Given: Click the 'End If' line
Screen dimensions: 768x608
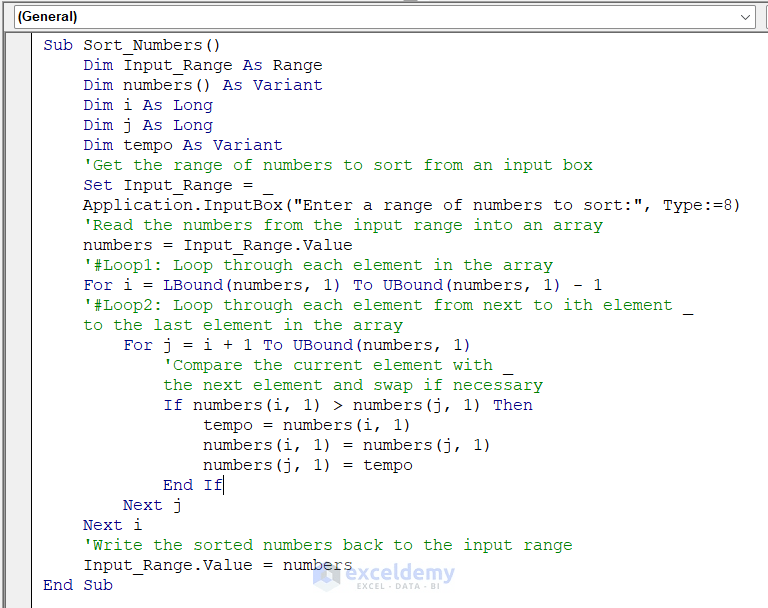Looking at the screenshot, I should [193, 486].
